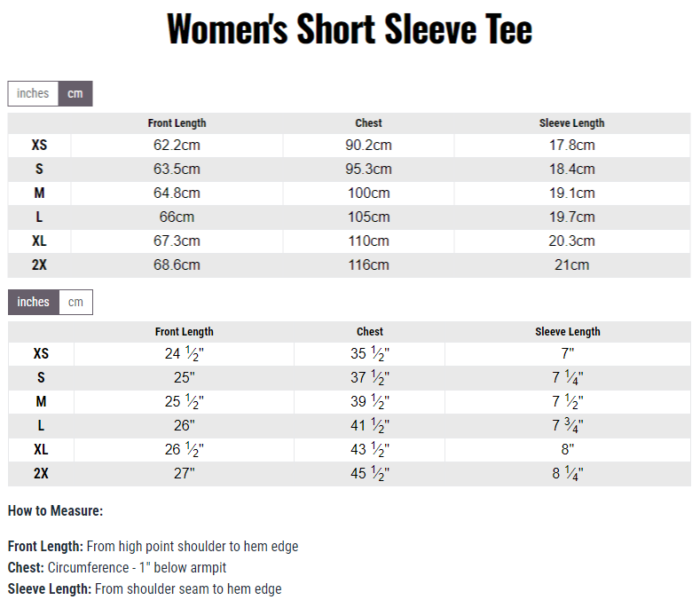Click Front Length header in cm table
Viewport: 700px width, 600px height.
click(177, 122)
